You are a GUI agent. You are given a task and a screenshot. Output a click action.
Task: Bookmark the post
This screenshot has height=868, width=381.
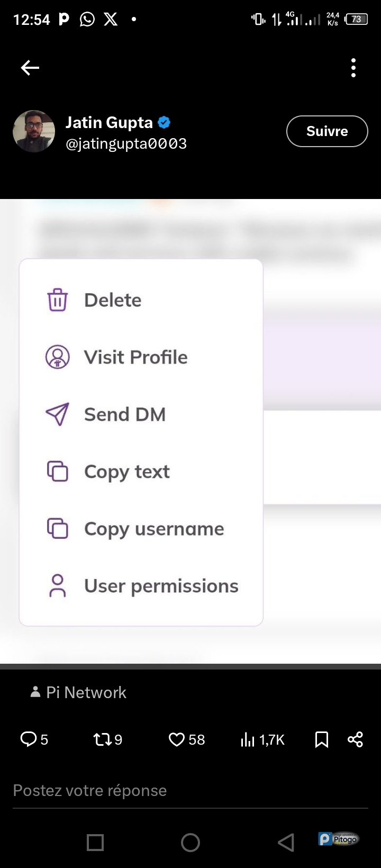click(322, 739)
